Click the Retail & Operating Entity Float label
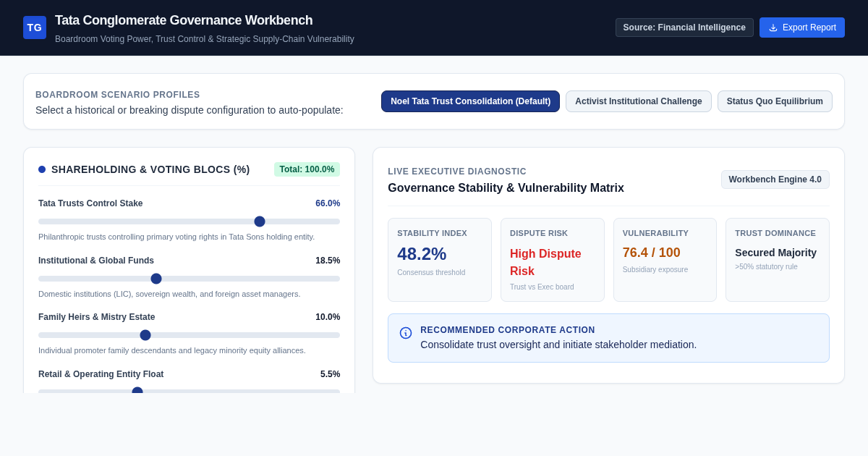The width and height of the screenshot is (868, 456). pyautogui.click(x=101, y=374)
